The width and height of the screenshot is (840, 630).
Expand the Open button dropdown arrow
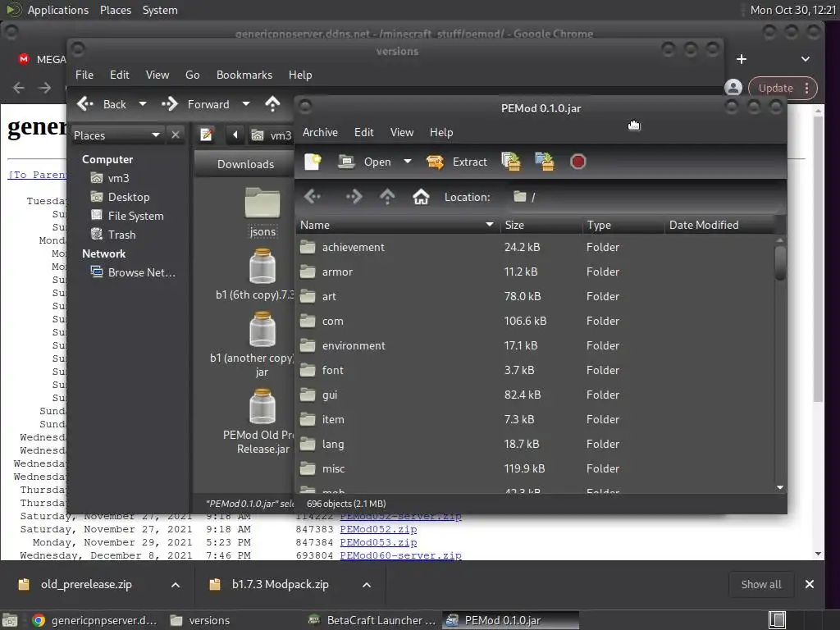[x=408, y=162]
